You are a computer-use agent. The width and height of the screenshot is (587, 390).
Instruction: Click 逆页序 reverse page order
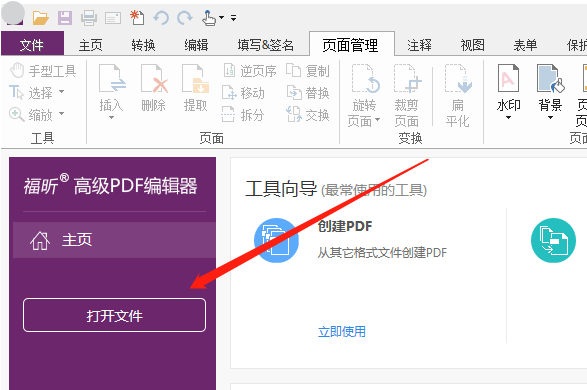(250, 71)
